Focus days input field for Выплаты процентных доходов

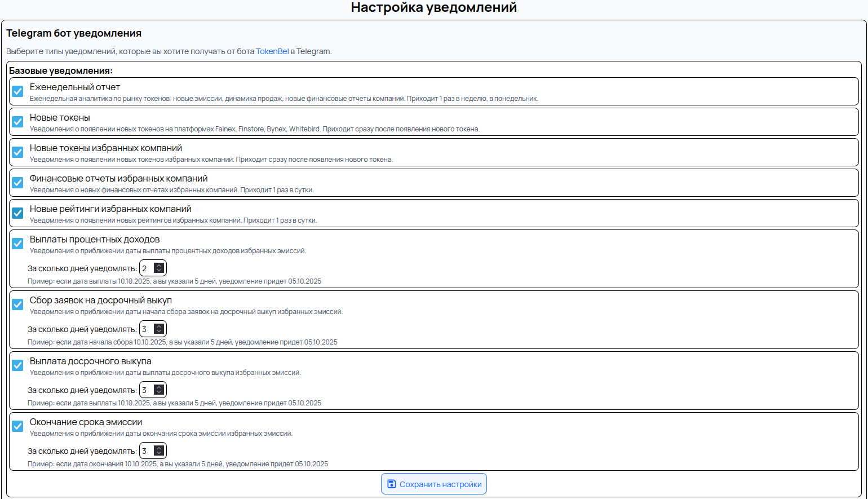click(x=146, y=268)
